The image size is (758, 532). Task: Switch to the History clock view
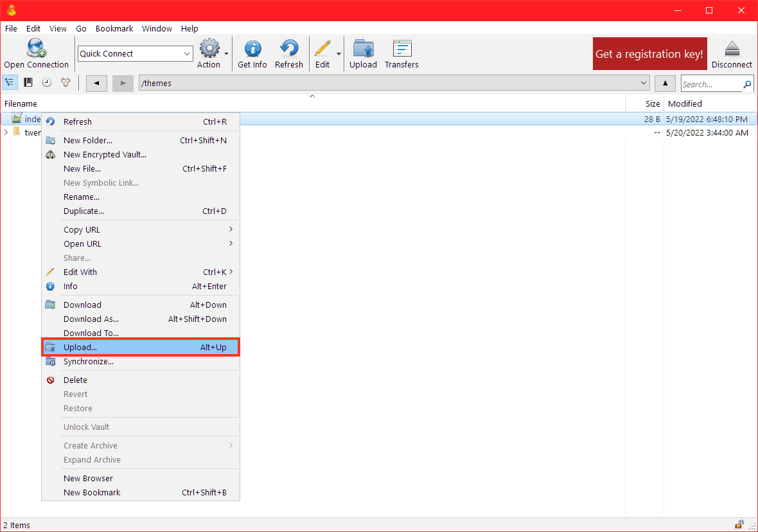coord(47,83)
